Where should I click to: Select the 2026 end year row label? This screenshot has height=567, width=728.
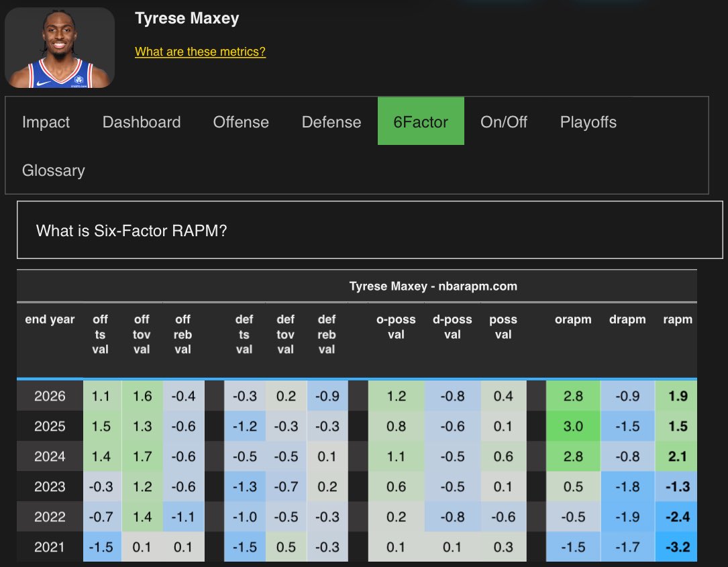(x=50, y=396)
